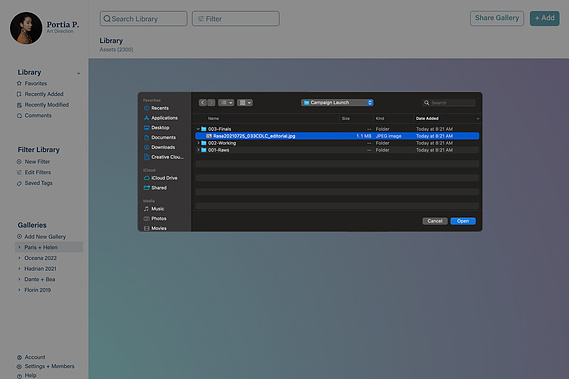This screenshot has height=379, width=569.
Task: Toggle the Date Added sort order arrow
Action: (478, 119)
